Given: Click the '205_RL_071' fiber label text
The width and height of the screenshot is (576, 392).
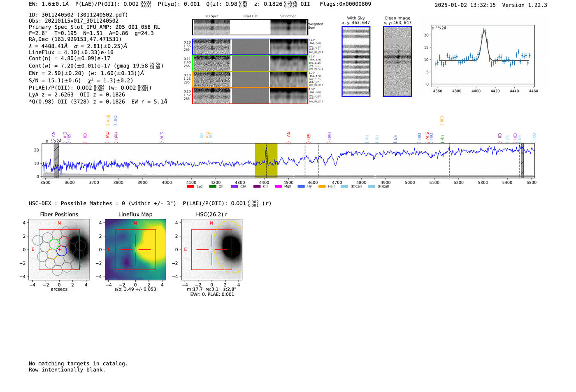Looking at the screenshot, I should coord(316,69).
